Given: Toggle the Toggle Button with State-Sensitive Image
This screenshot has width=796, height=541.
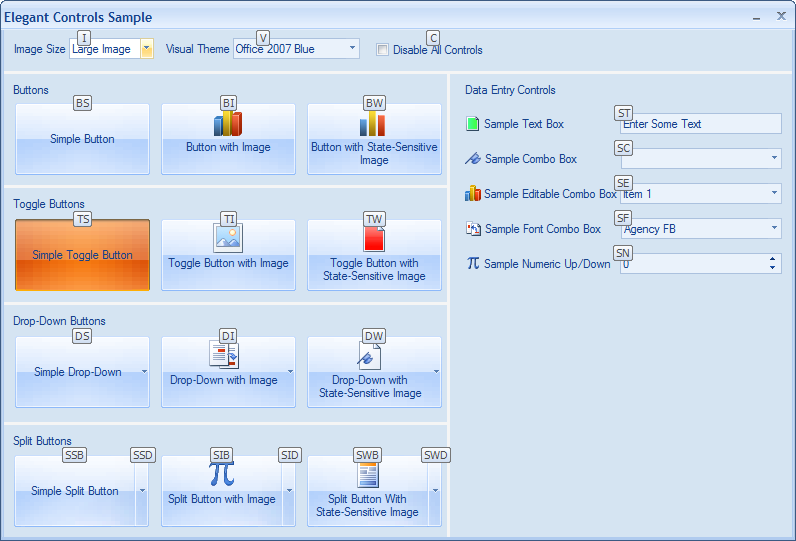Looking at the screenshot, I should [374, 255].
